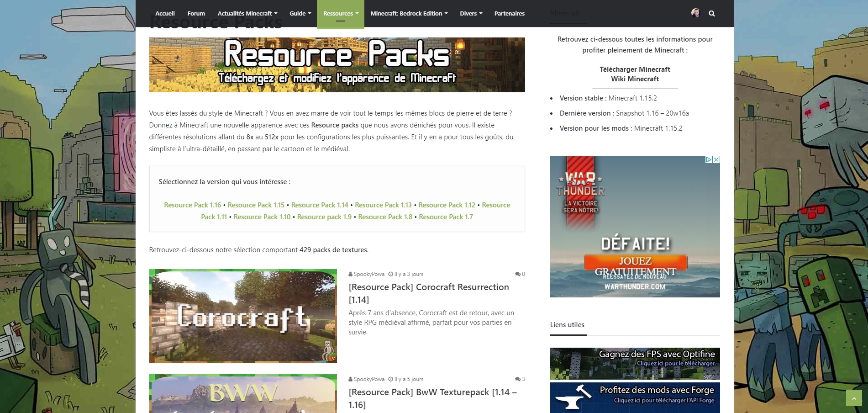Click 'Snapshot 1.16 – 20w16a' entry
868x413 pixels.
pos(652,113)
